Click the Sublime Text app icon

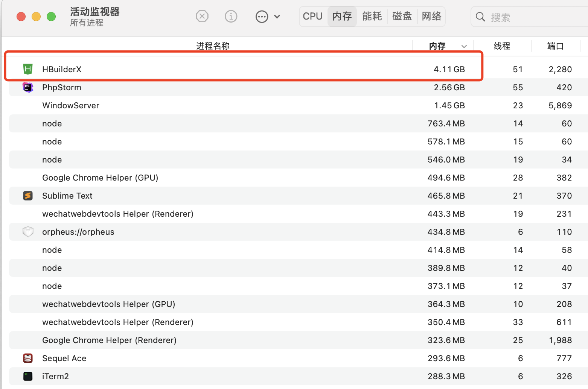pyautogui.click(x=28, y=196)
